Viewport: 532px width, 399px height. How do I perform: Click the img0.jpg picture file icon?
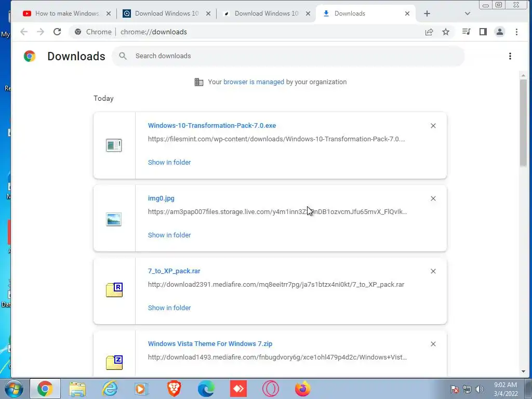pos(114,219)
